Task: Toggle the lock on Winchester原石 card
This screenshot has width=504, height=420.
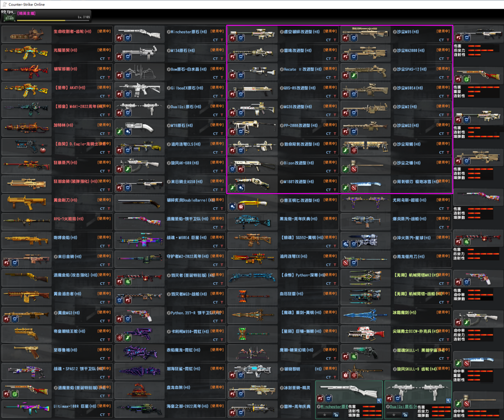Action: pos(336,415)
